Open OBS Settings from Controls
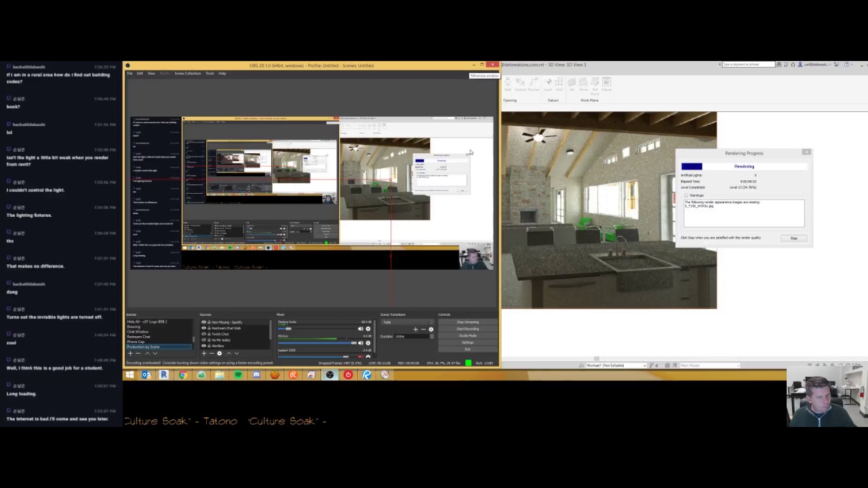This screenshot has width=868, height=488. [467, 342]
